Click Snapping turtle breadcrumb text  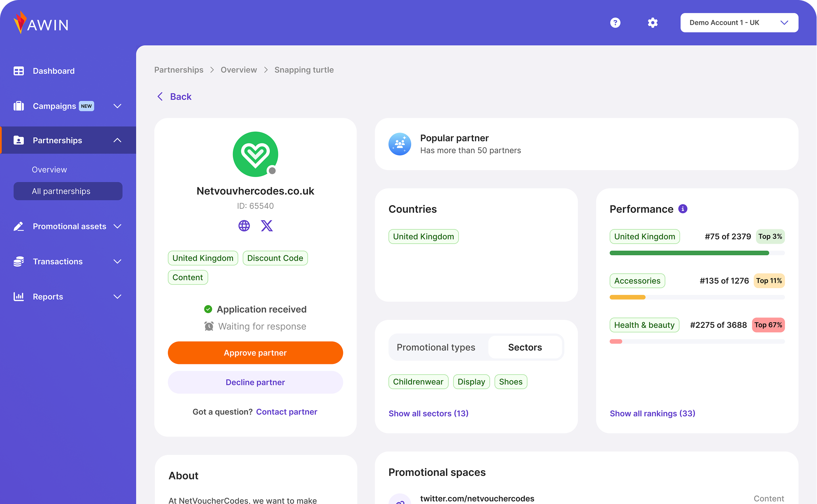304,70
